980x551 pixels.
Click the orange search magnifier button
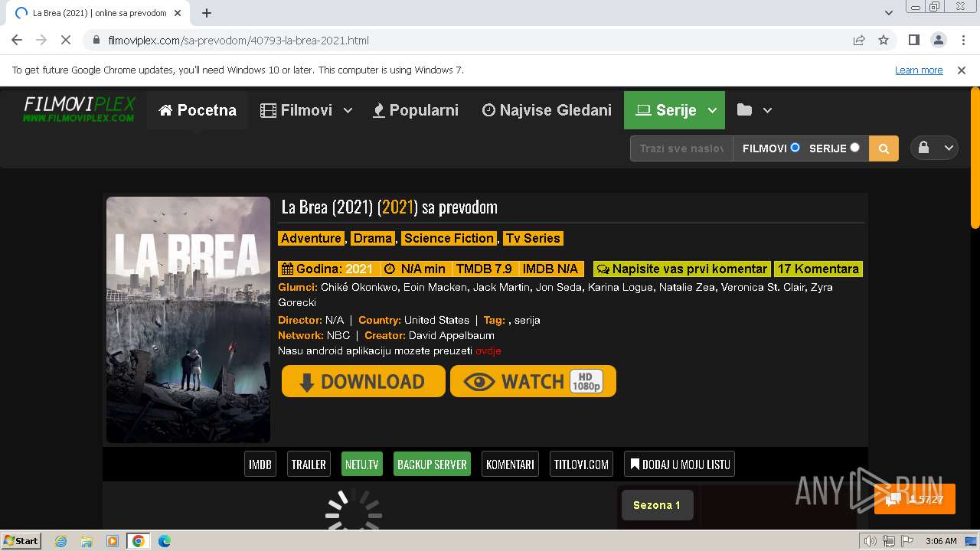pyautogui.click(x=884, y=148)
